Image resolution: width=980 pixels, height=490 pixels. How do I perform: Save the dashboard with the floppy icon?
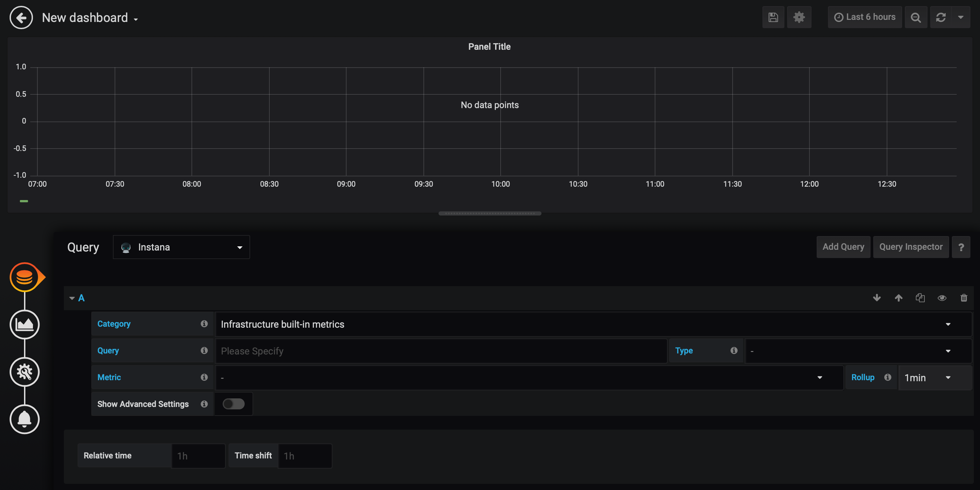(773, 17)
